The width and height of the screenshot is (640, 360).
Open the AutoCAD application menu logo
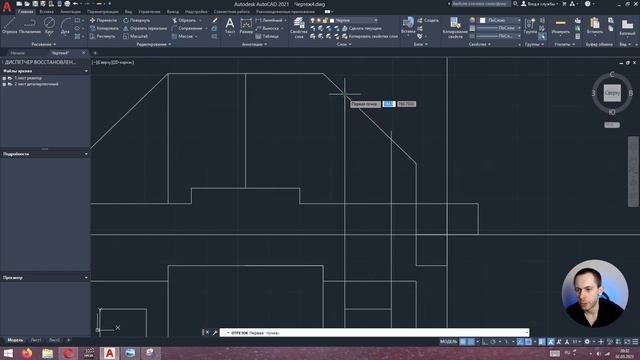click(x=7, y=7)
